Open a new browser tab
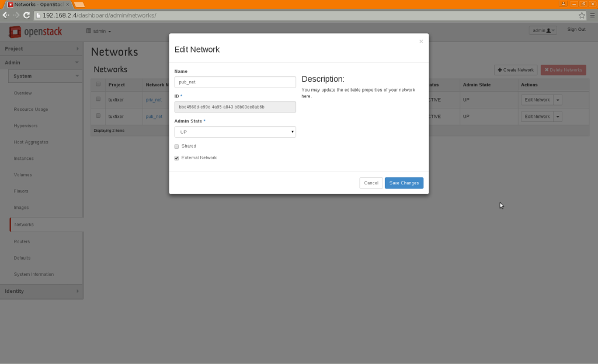The width and height of the screenshot is (598, 364). pos(79,4)
